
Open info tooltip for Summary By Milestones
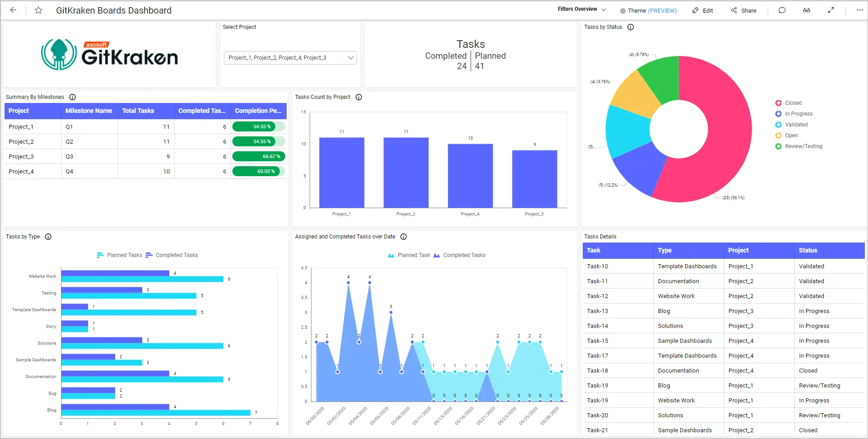pos(73,97)
